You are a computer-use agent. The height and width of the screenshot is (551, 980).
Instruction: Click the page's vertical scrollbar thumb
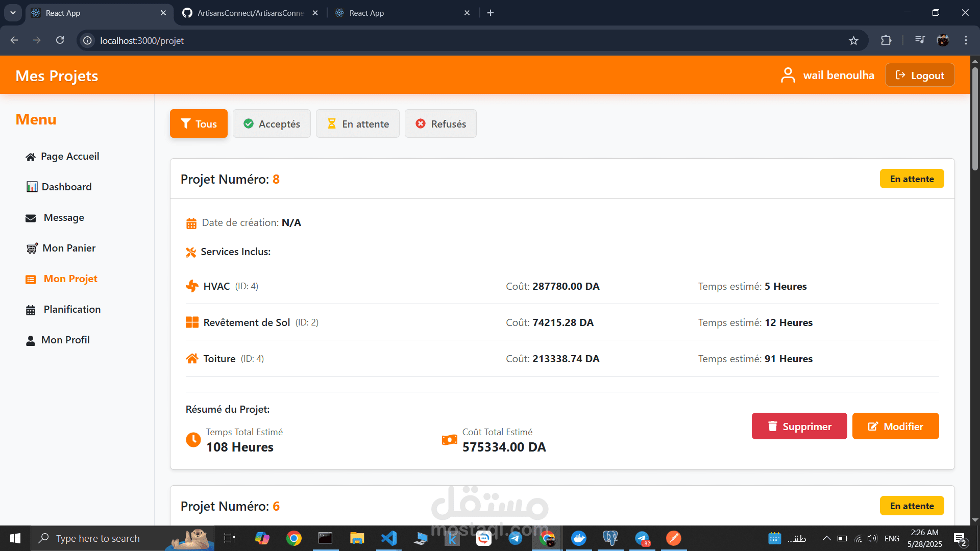974,117
